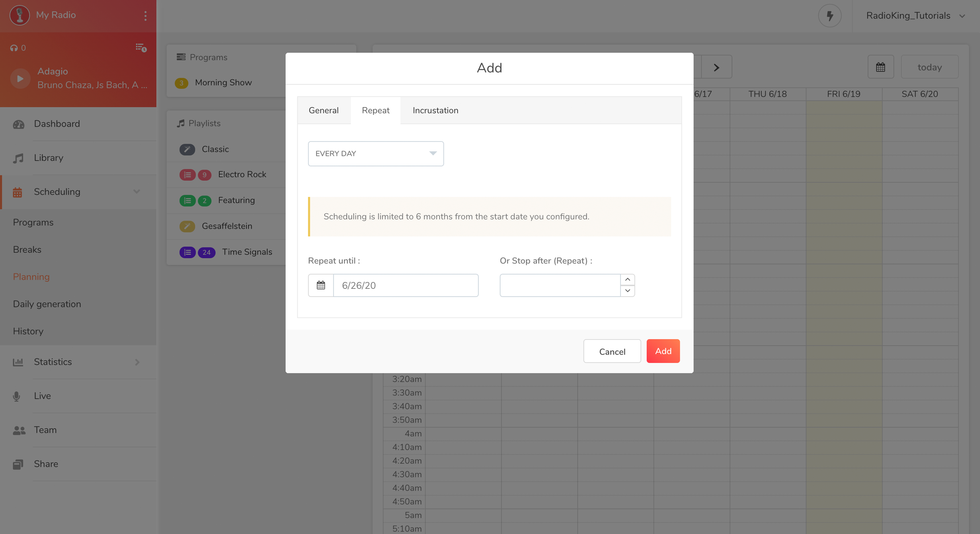The width and height of the screenshot is (980, 534).
Task: Cancel the Add dialog
Action: 612,351
